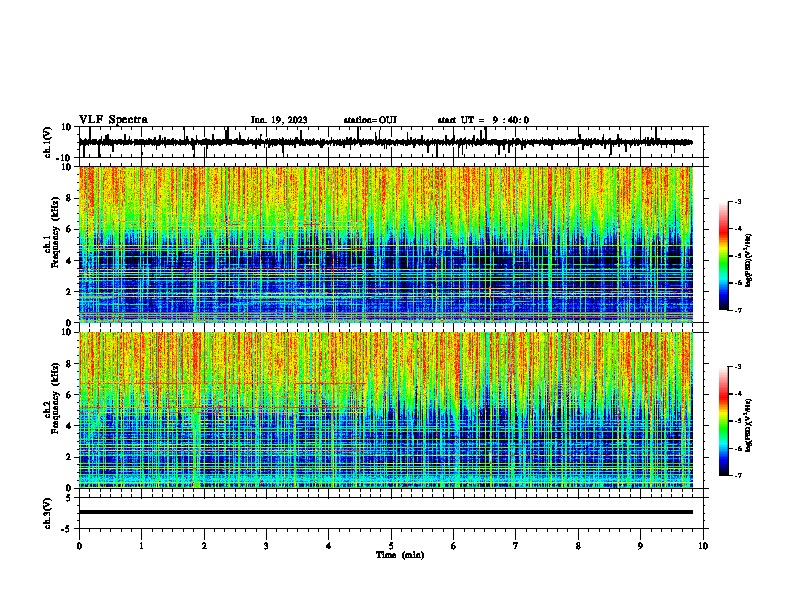Click the ch.1 voltage waveform trace

coord(385,142)
